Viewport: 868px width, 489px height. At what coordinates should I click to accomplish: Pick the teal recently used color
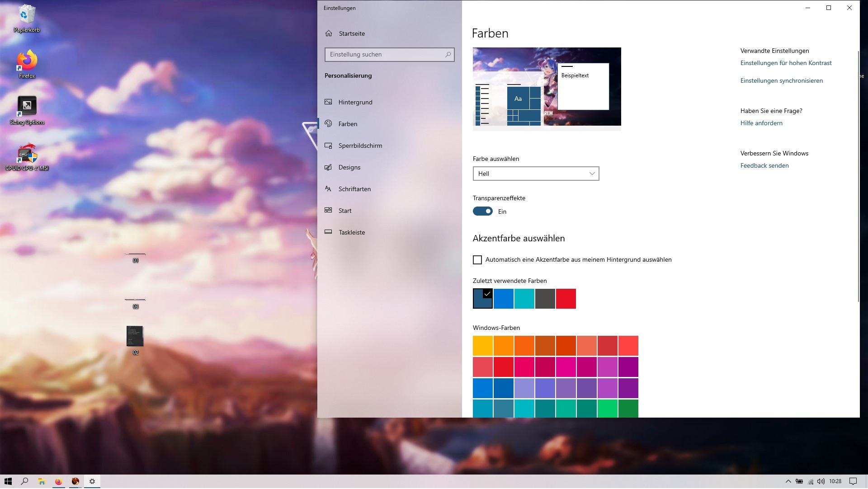[x=524, y=299]
